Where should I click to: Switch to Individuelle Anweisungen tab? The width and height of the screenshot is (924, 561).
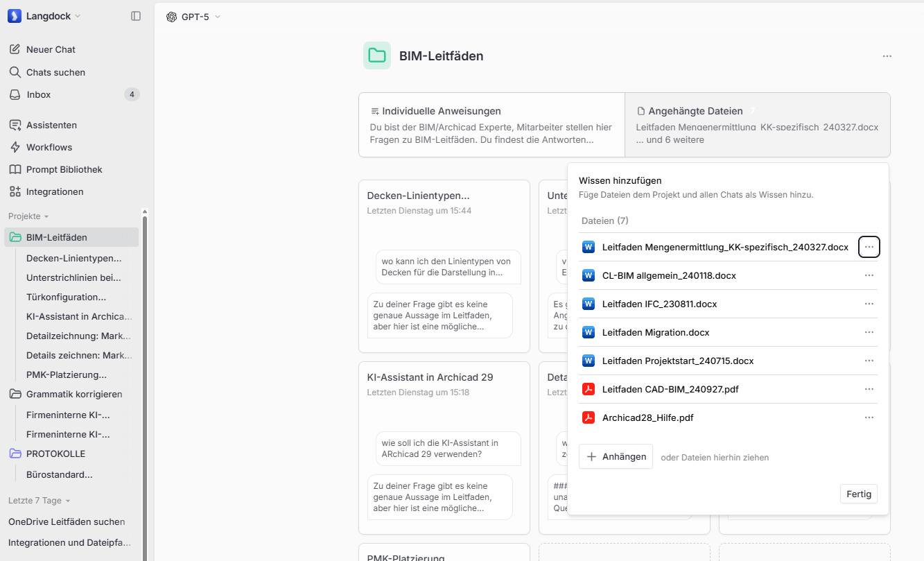tap(491, 125)
